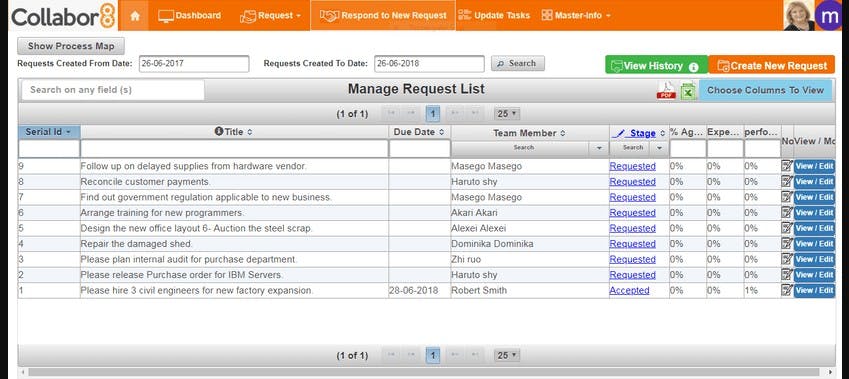849x379 pixels.
Task: Open Requested stage link for Reconcile customer payments
Action: point(632,181)
